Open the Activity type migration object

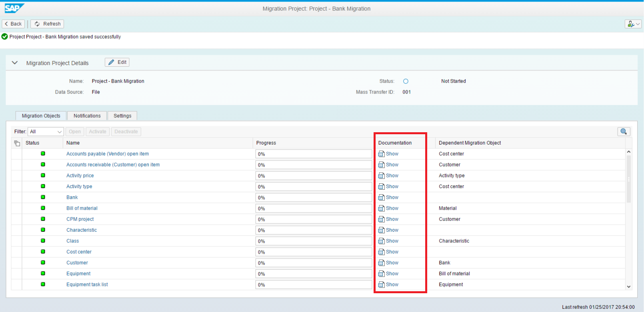(79, 187)
